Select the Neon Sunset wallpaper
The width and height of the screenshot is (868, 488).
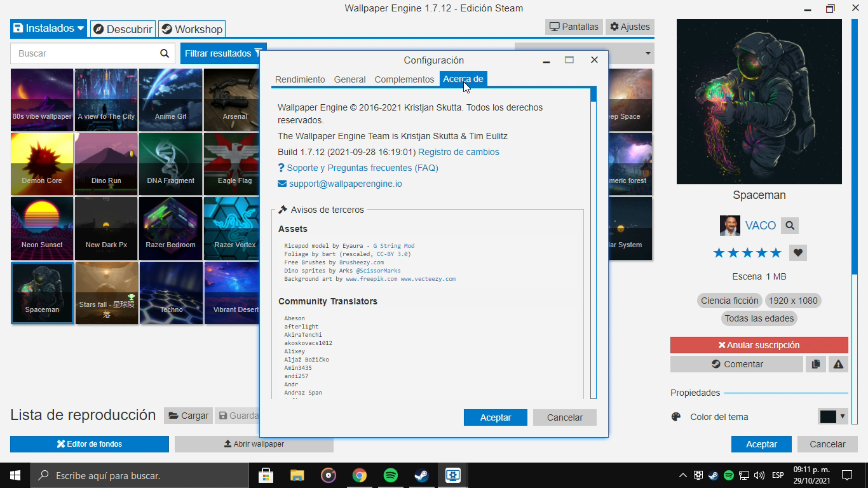[x=42, y=228]
